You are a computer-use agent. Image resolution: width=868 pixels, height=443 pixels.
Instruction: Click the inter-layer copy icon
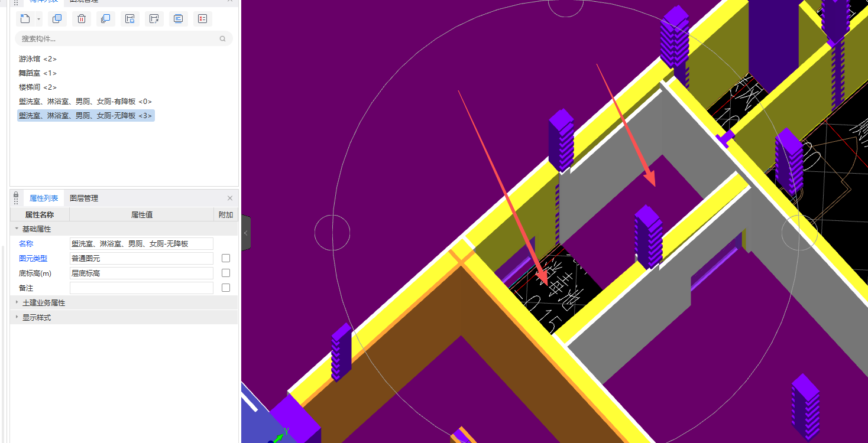coord(106,19)
